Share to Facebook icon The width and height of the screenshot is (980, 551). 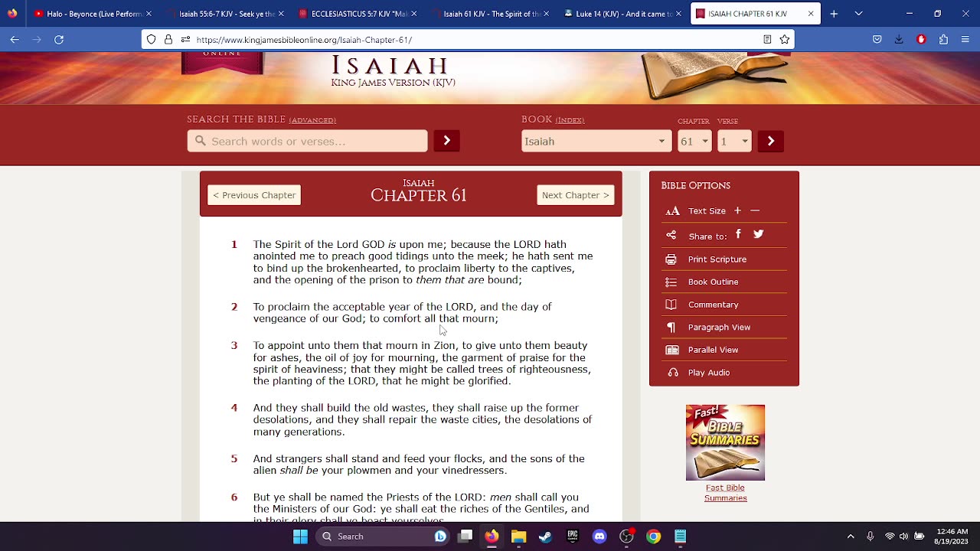click(738, 234)
